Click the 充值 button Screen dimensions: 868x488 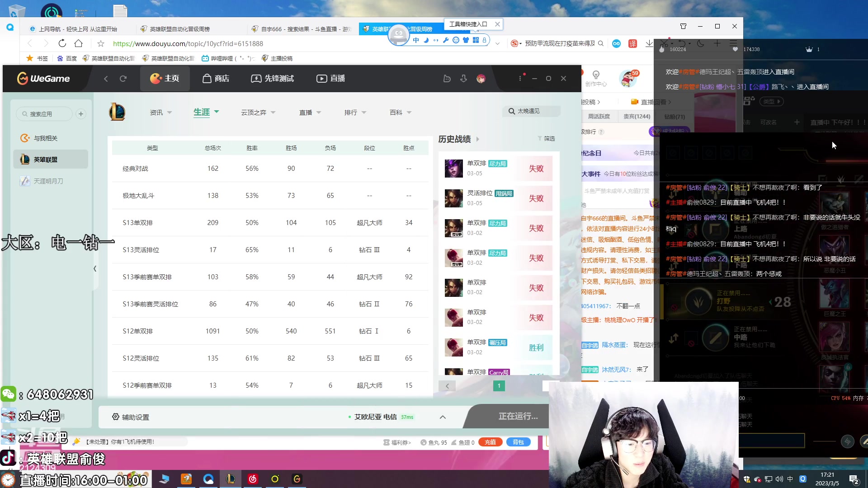pos(490,442)
